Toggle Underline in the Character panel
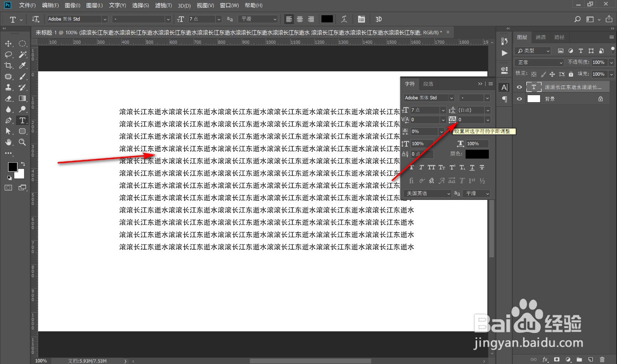 point(472,167)
